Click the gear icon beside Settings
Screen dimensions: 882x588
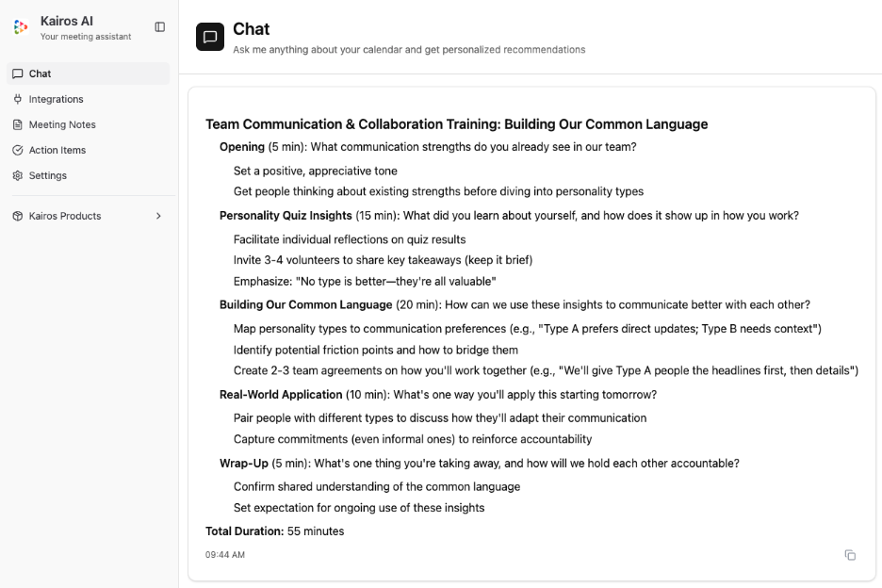pos(18,175)
